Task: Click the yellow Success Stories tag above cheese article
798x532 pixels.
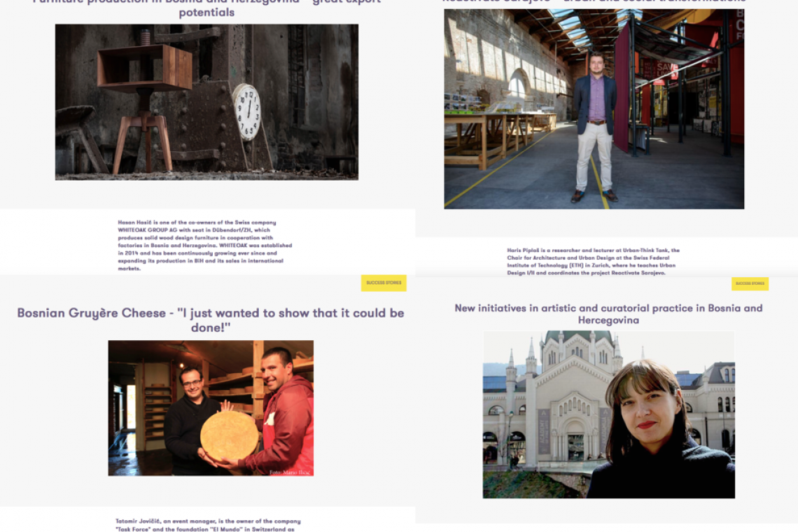Action: [384, 283]
